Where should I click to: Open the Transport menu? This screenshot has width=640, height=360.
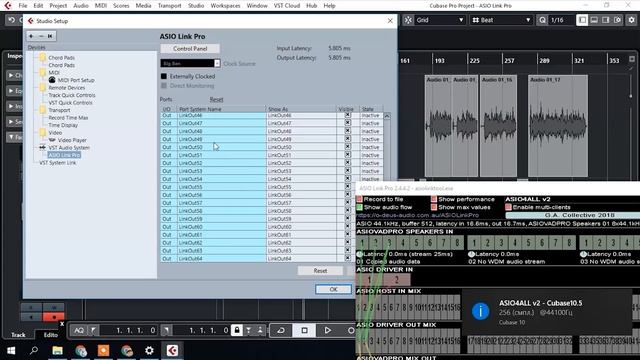169,6
